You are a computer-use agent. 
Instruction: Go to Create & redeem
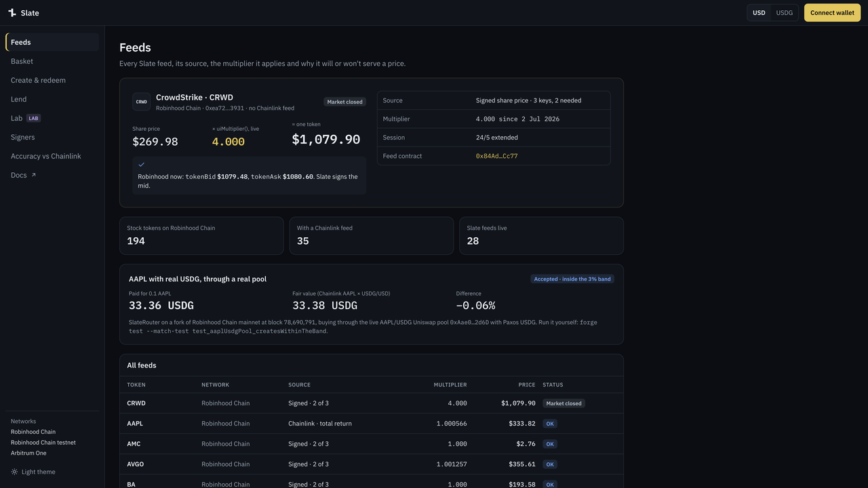click(x=52, y=80)
